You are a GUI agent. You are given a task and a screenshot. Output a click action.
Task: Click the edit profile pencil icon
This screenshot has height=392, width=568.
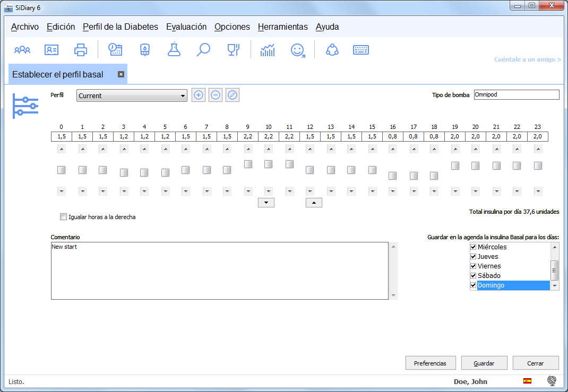(x=233, y=95)
